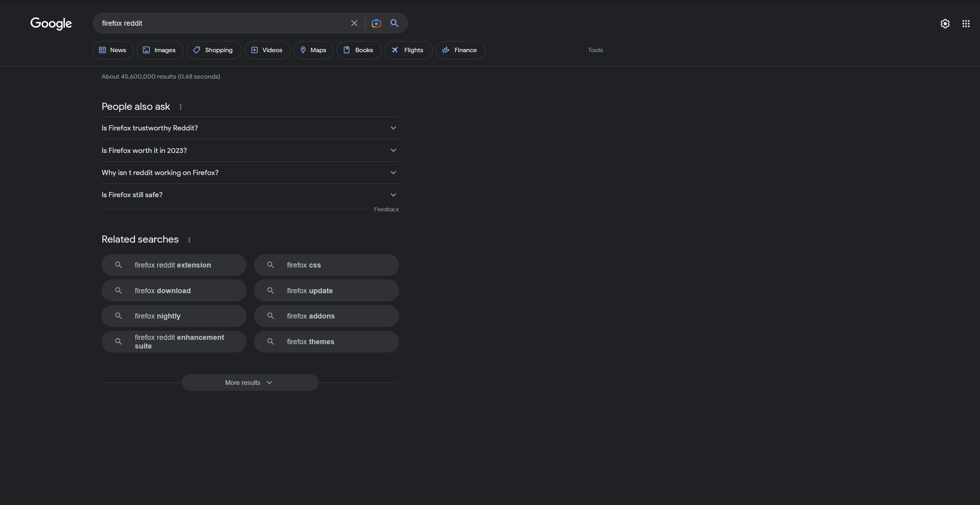Click into the firefox reddit search field
The width and height of the screenshot is (980, 505).
221,23
